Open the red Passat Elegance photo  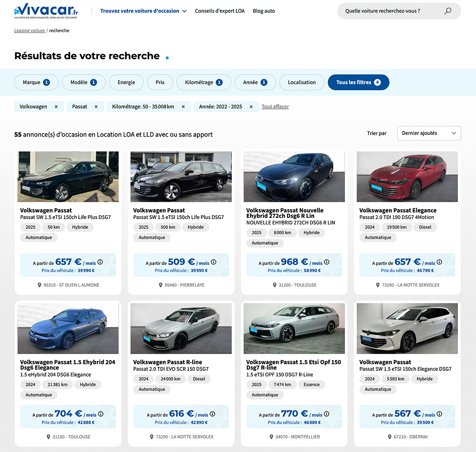click(x=407, y=176)
